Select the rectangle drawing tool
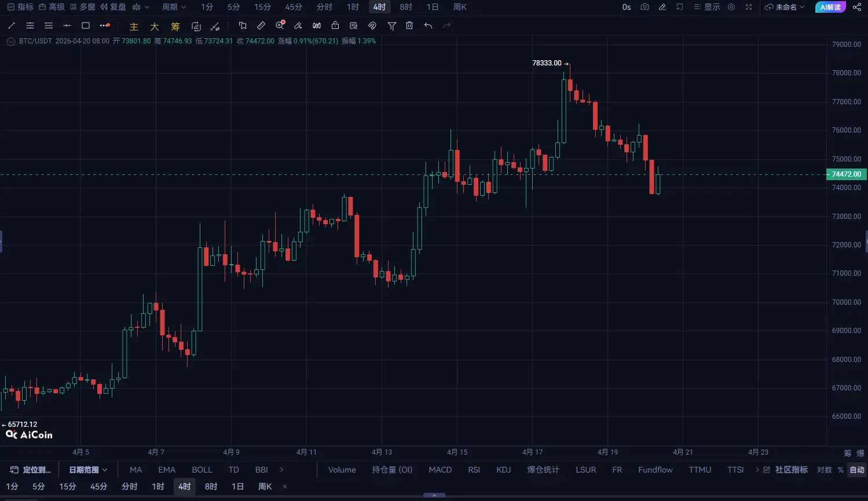 tap(86, 25)
